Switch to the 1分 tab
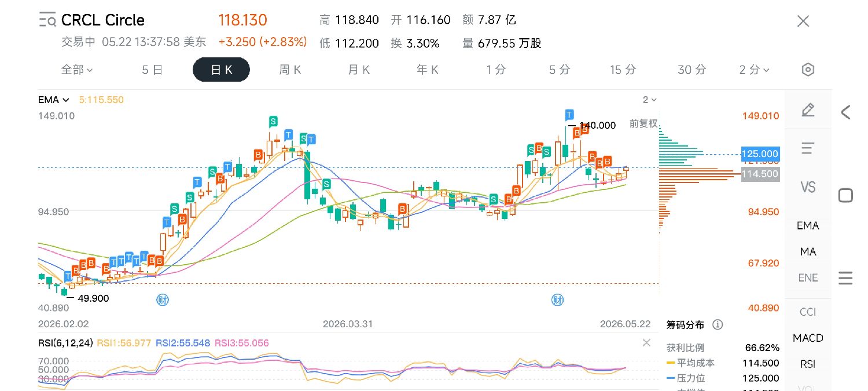The image size is (868, 391). (496, 70)
